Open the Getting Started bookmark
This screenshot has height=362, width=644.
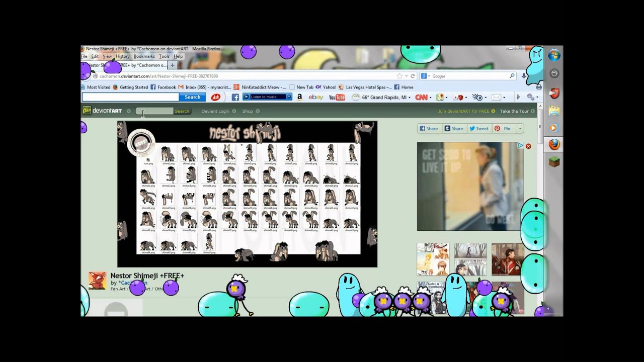tap(130, 87)
